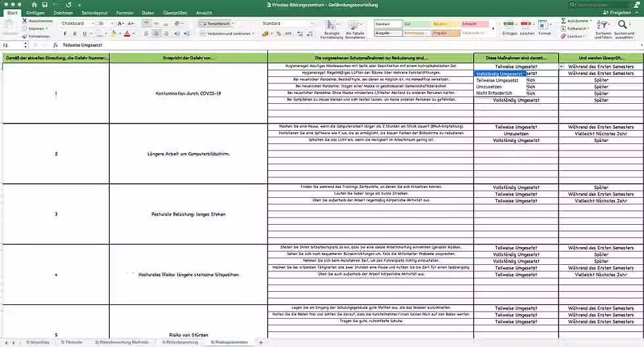
Task: Save the workbook with the disk icon
Action: click(x=45, y=5)
